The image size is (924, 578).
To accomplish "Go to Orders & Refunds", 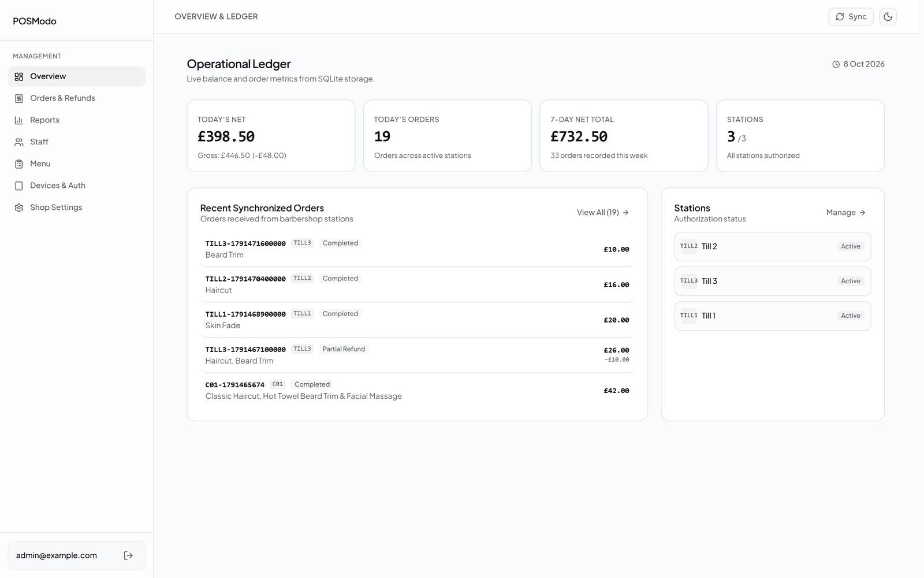I will 77,98.
